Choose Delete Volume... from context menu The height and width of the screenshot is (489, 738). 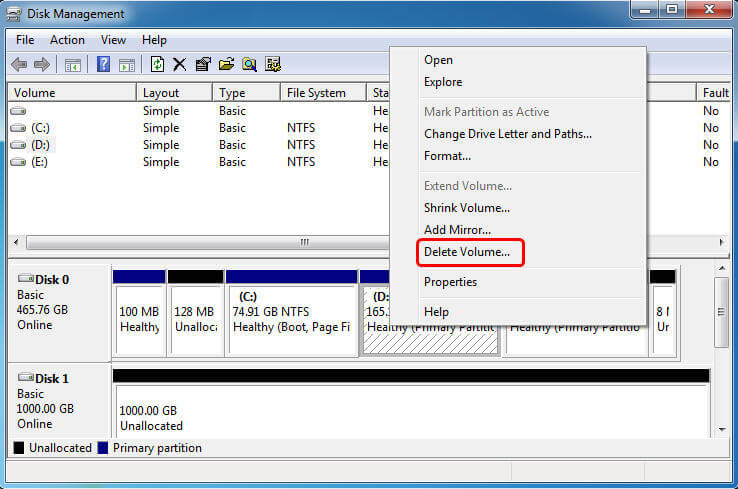[x=466, y=252]
